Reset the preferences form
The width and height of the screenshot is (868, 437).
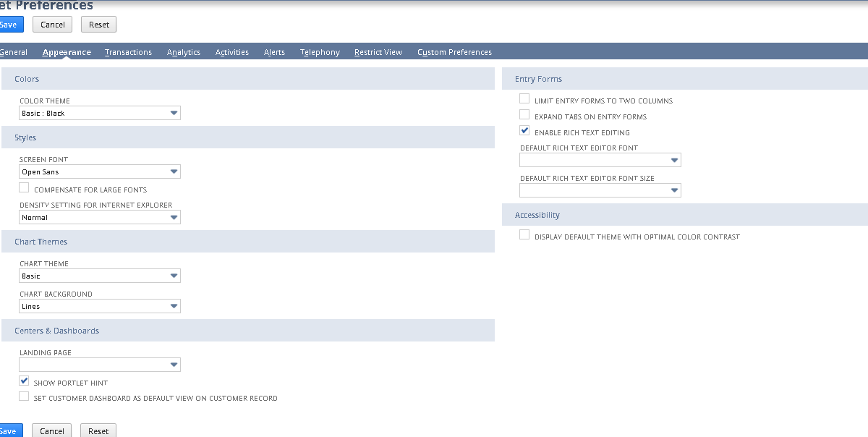[x=98, y=24]
